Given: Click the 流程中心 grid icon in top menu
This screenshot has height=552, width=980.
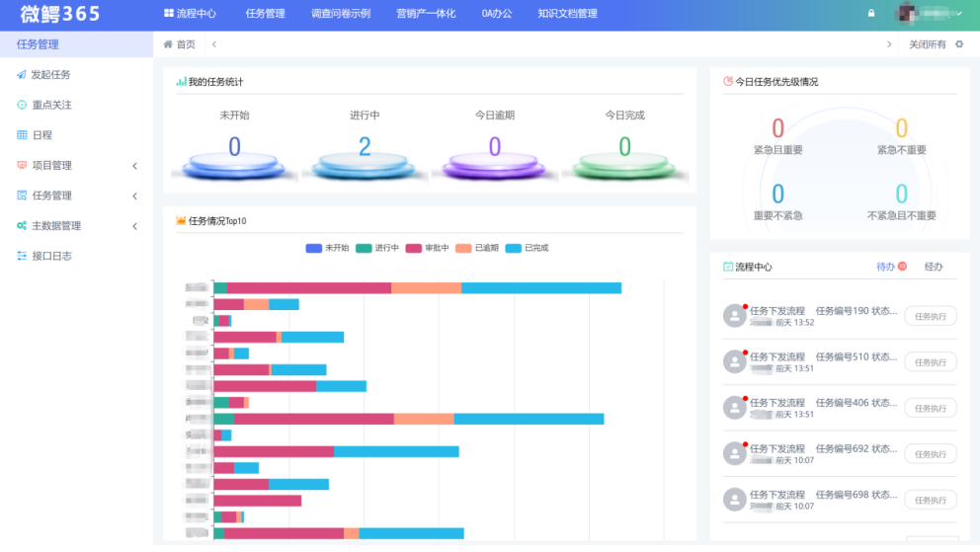Looking at the screenshot, I should point(169,14).
